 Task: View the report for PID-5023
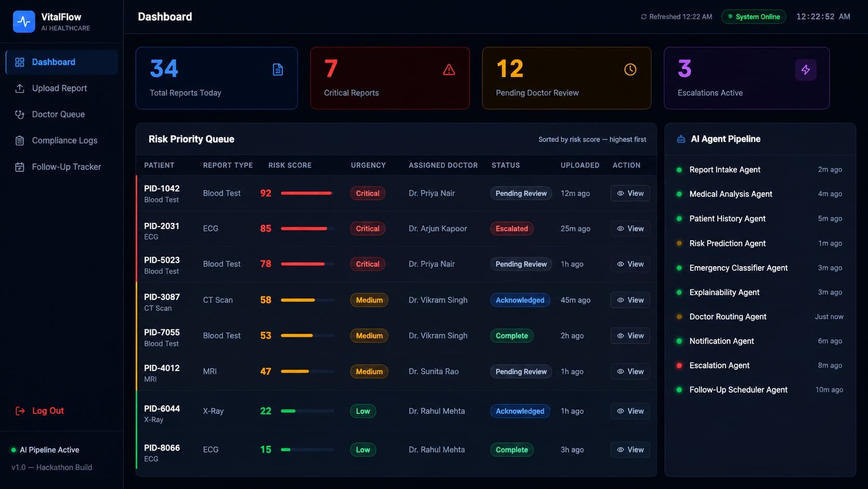coord(630,264)
